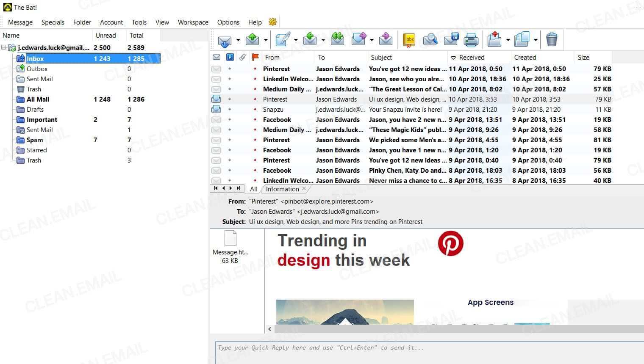Click the Quick Reply input field
Viewport: 644px width, 364px height.
point(424,347)
